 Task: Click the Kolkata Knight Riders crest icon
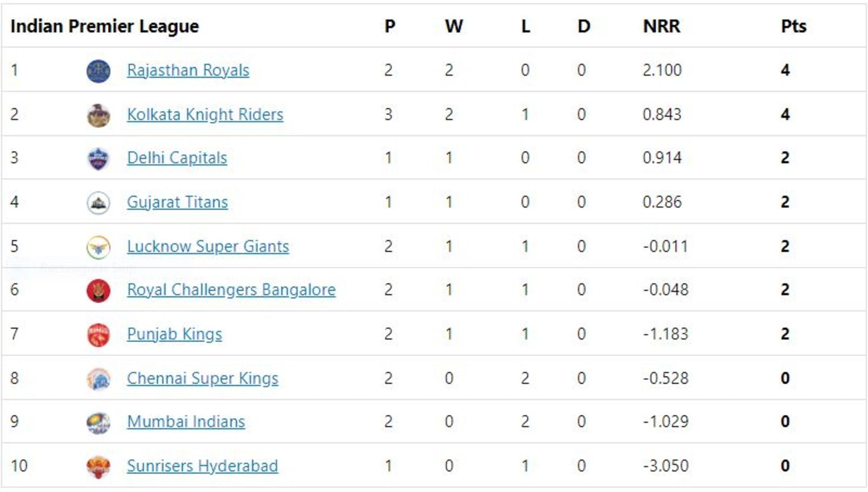pyautogui.click(x=99, y=113)
